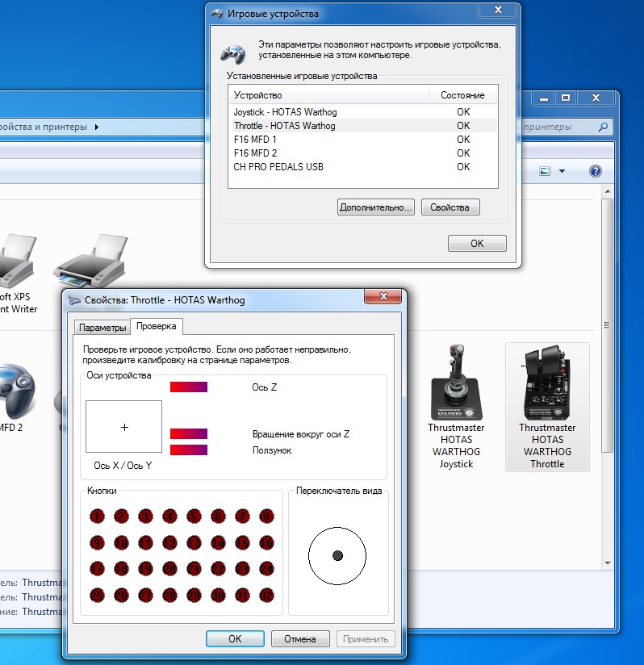Click the scrollbar down arrow in Explorer
This screenshot has height=665, width=644.
[x=608, y=563]
